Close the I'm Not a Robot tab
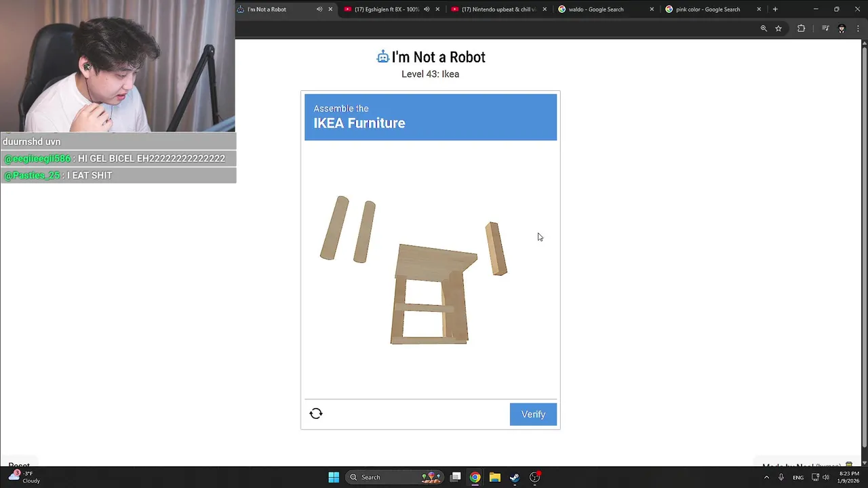The image size is (868, 488). point(330,9)
